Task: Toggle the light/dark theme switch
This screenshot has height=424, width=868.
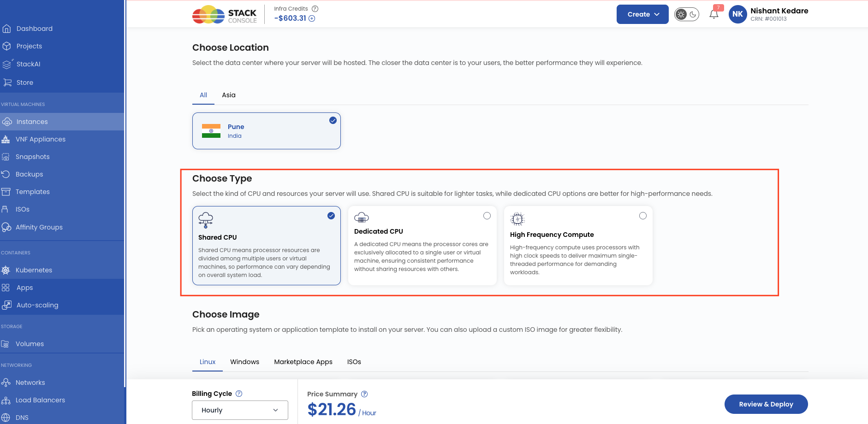Action: click(686, 14)
